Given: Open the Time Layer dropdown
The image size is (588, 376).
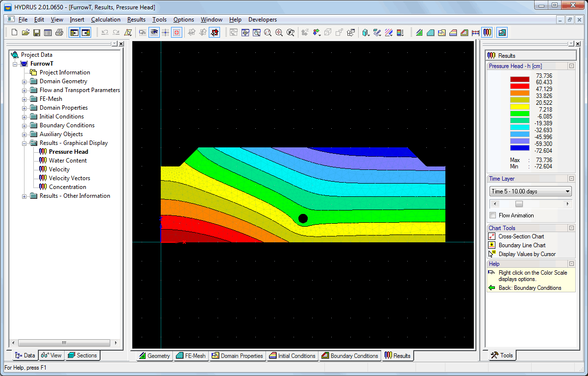Looking at the screenshot, I should pos(530,191).
